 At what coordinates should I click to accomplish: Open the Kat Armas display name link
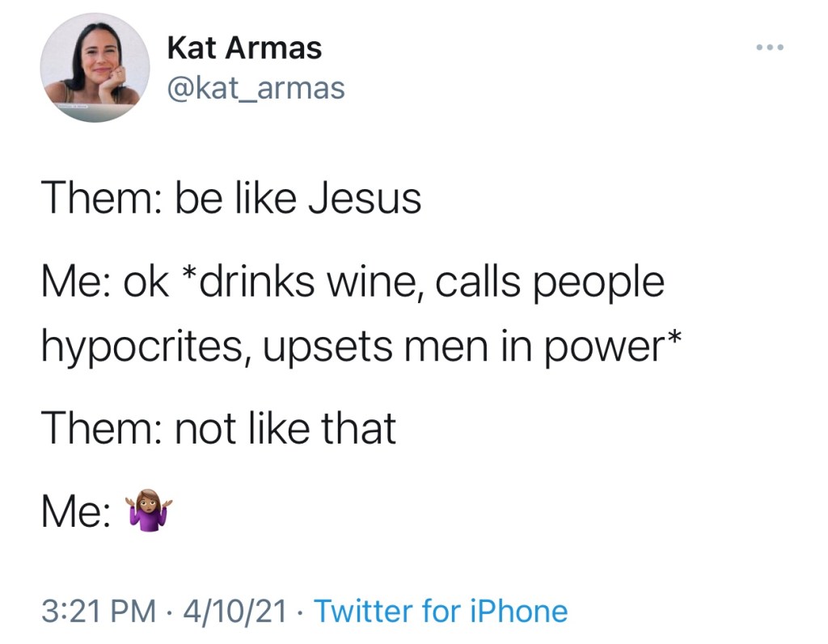(x=244, y=48)
